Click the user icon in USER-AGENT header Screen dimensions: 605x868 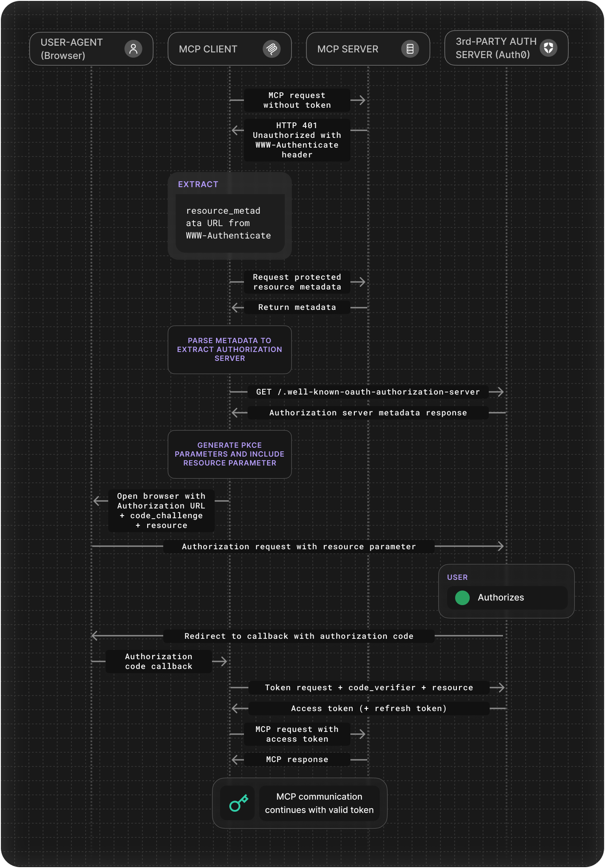point(133,49)
